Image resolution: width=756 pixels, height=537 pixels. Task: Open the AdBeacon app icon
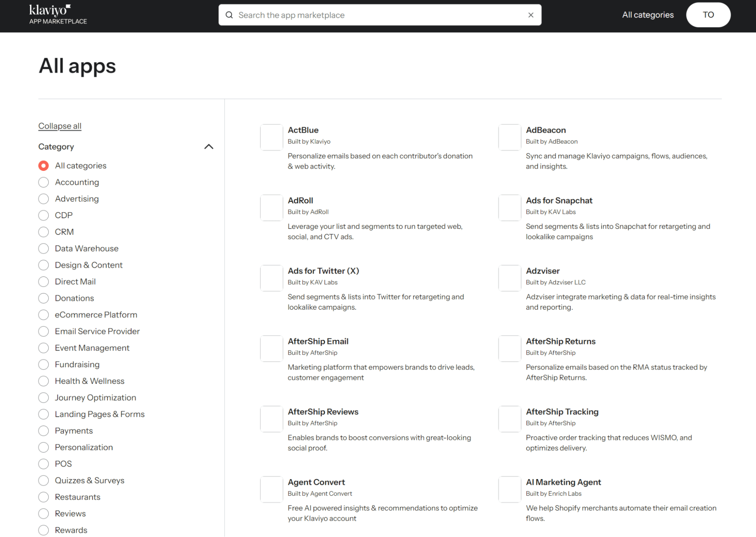click(510, 137)
